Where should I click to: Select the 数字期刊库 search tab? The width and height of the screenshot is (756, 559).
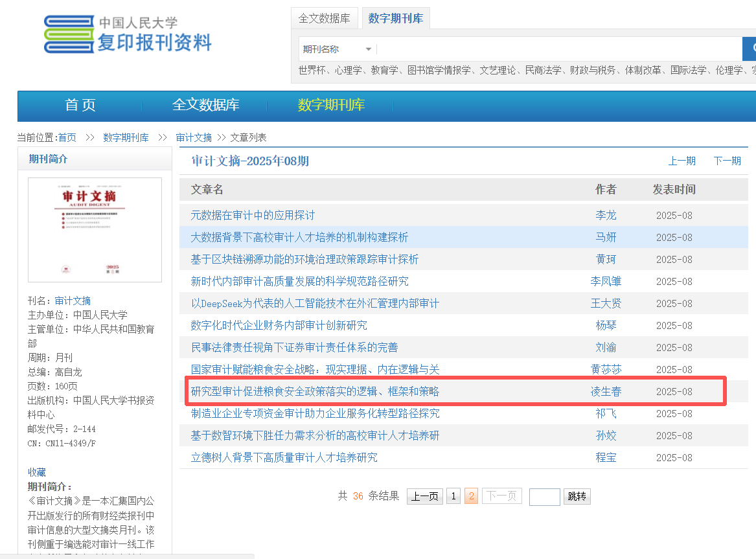click(395, 18)
